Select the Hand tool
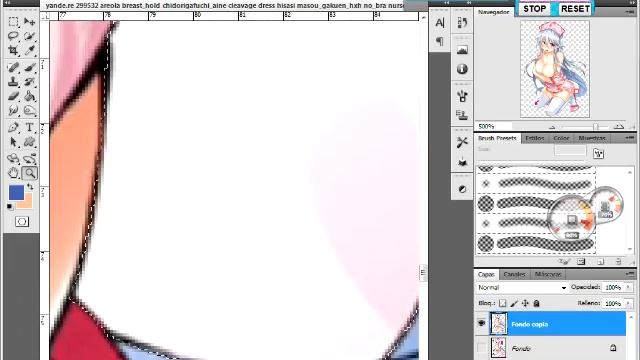640x360 pixels. click(x=13, y=173)
